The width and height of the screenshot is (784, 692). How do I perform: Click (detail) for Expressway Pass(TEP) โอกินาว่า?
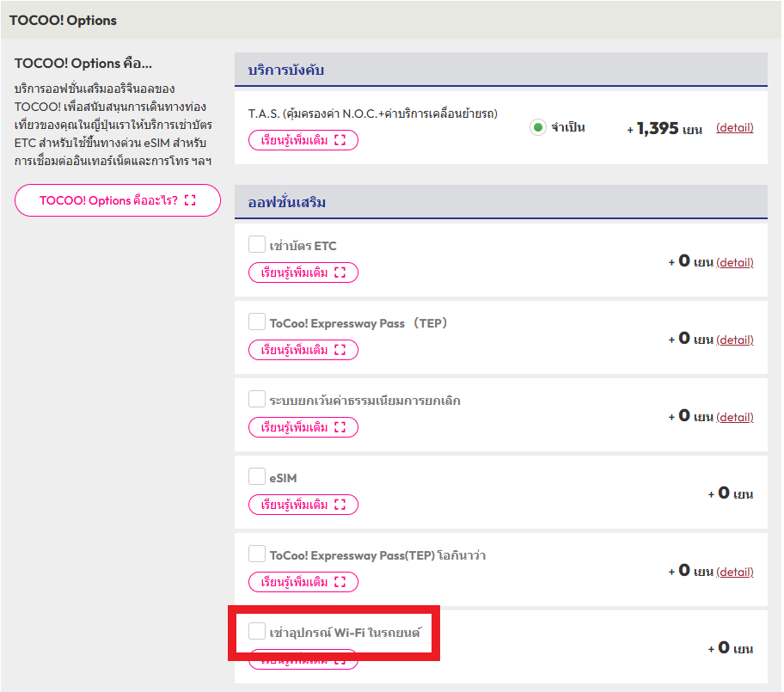tap(734, 572)
